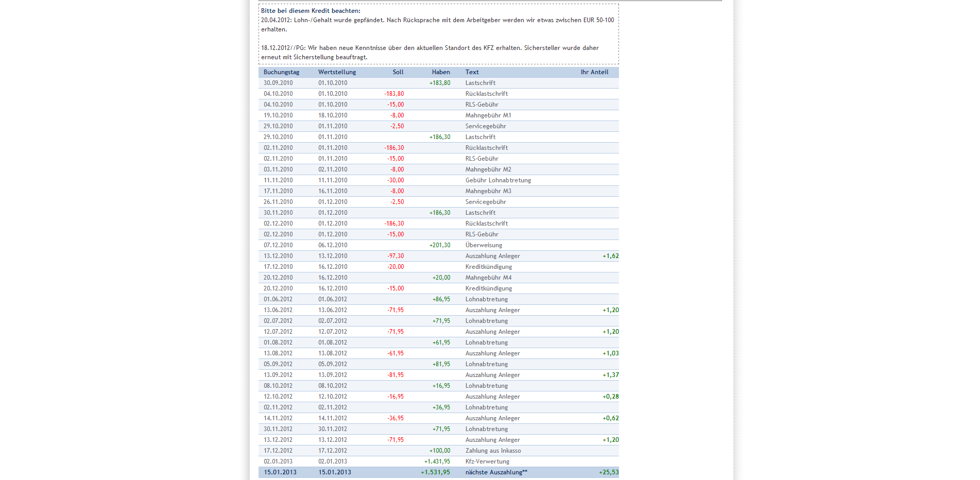
Task: Click the 'Bitte bei diesem Kredit beachten' heading
Action: [311, 11]
